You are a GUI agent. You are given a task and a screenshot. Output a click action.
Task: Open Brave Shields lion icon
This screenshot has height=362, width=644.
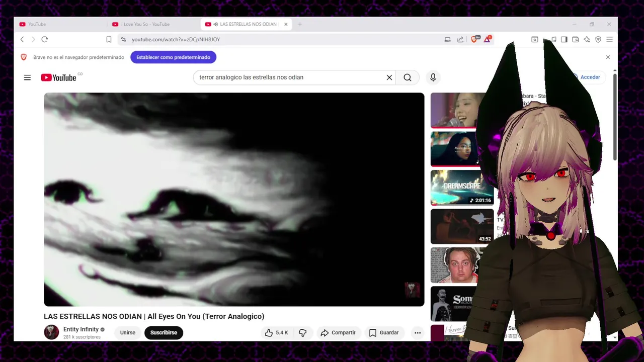[475, 39]
